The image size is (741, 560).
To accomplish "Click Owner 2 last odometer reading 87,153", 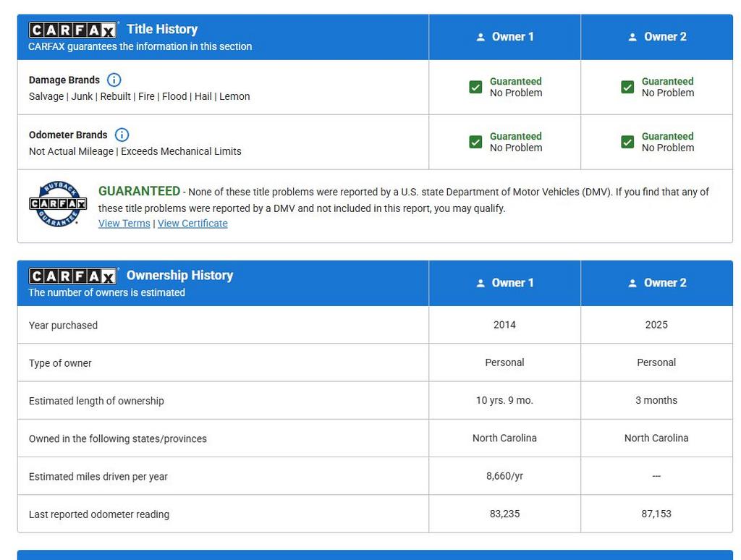I will 656,514.
